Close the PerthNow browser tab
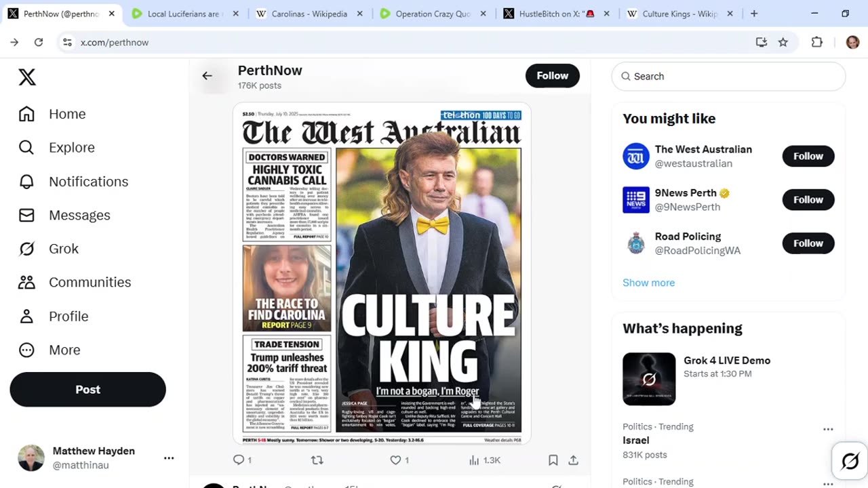The height and width of the screenshot is (488, 868). (112, 14)
